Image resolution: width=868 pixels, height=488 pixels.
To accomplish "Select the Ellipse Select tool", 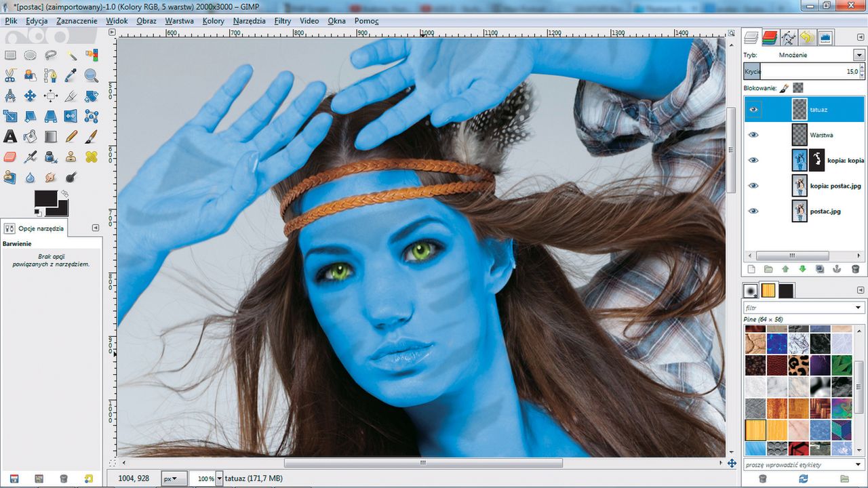I will click(x=31, y=55).
